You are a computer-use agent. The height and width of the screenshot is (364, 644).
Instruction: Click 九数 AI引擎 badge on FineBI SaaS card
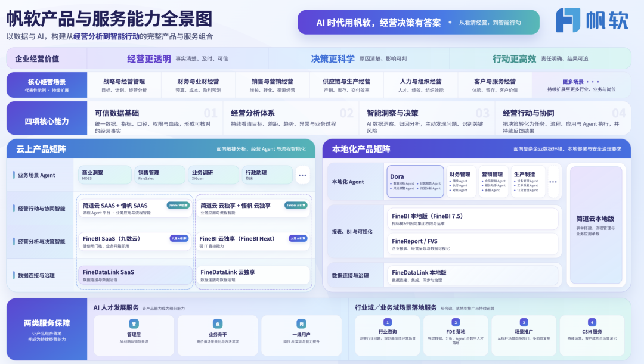pos(179,238)
